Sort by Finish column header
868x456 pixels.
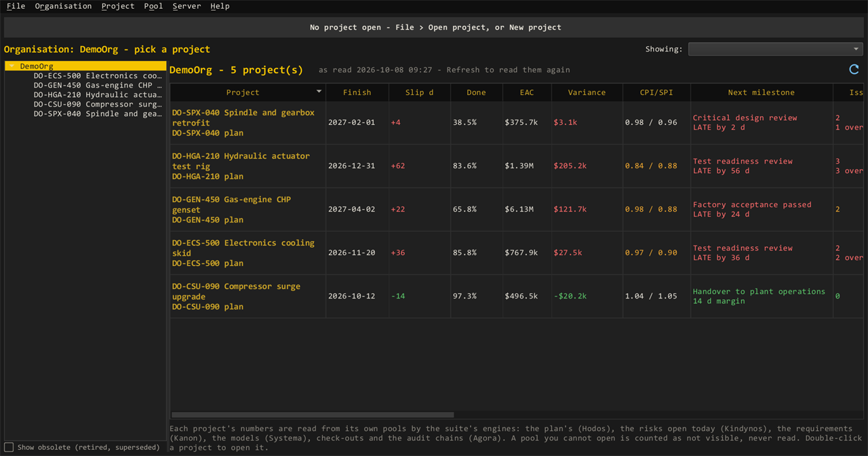click(x=357, y=92)
